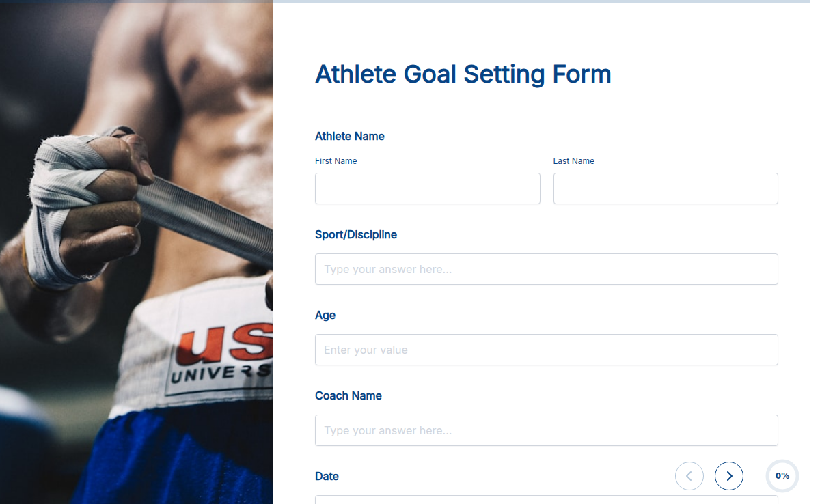820x504 pixels.
Task: Click the Date input below the Date label
Action: tap(546, 501)
